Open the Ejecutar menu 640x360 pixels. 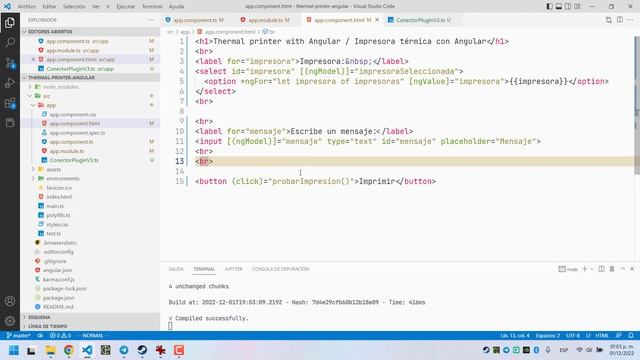point(125,7)
